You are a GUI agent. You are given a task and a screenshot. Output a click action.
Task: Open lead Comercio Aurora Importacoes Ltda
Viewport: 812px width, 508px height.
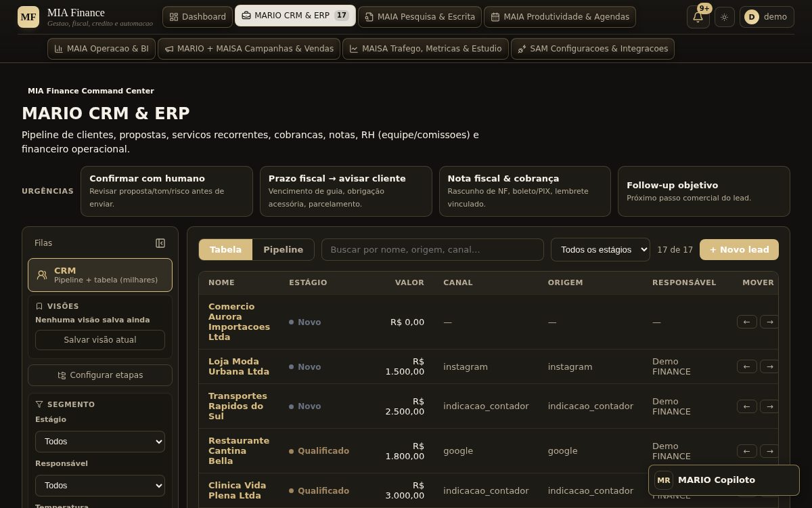pos(239,322)
